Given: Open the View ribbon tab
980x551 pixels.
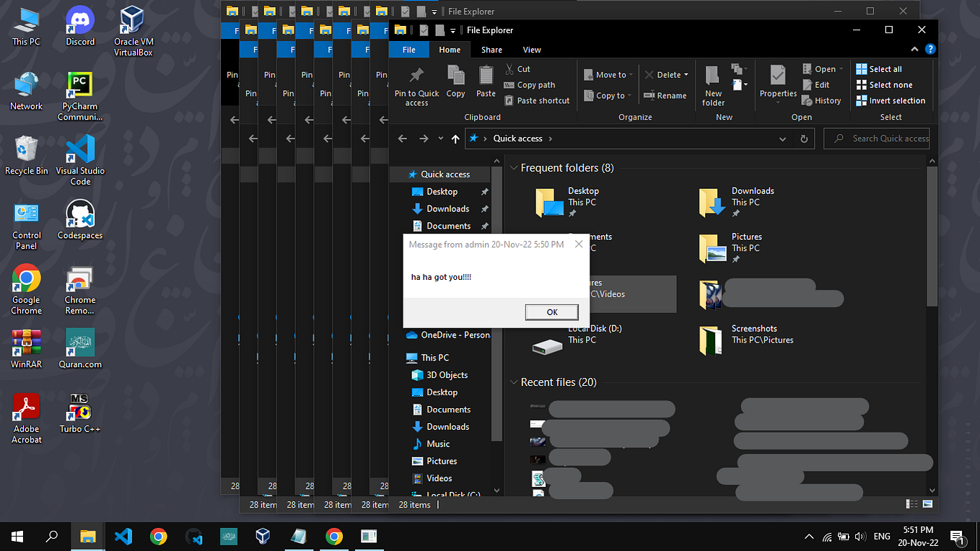Looking at the screenshot, I should pos(532,49).
